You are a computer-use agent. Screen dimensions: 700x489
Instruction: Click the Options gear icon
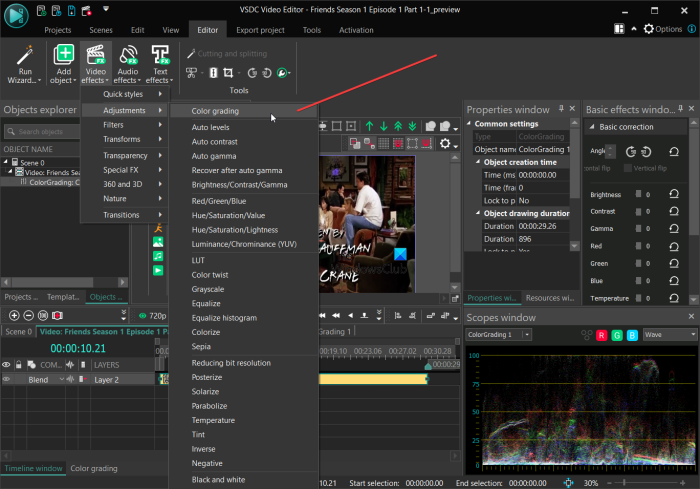[x=648, y=29]
